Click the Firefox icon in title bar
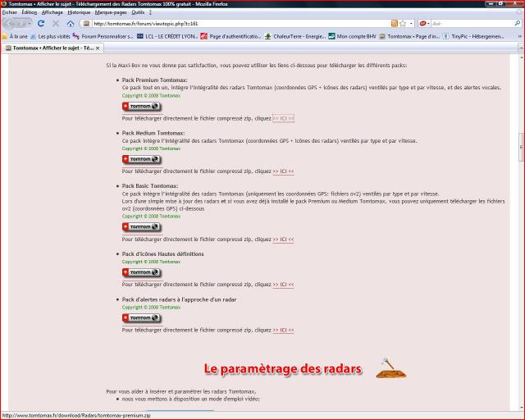This screenshot has height=420, width=525. coord(4,3)
